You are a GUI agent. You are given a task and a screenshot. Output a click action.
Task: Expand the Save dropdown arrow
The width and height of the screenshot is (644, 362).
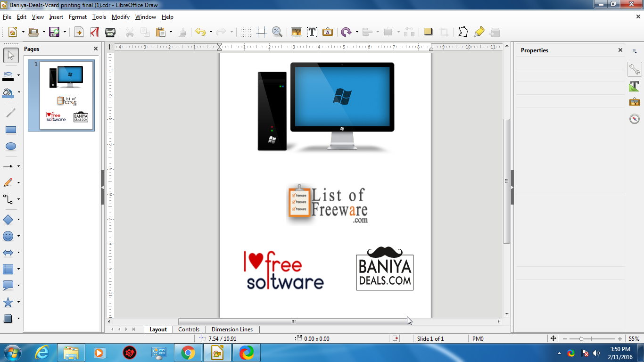pyautogui.click(x=65, y=32)
